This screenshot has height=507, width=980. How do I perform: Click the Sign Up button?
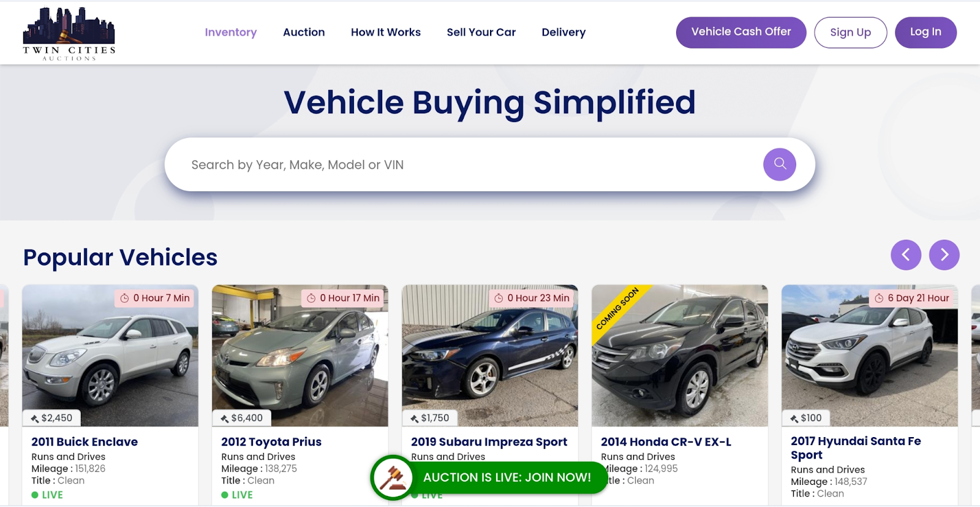[850, 32]
